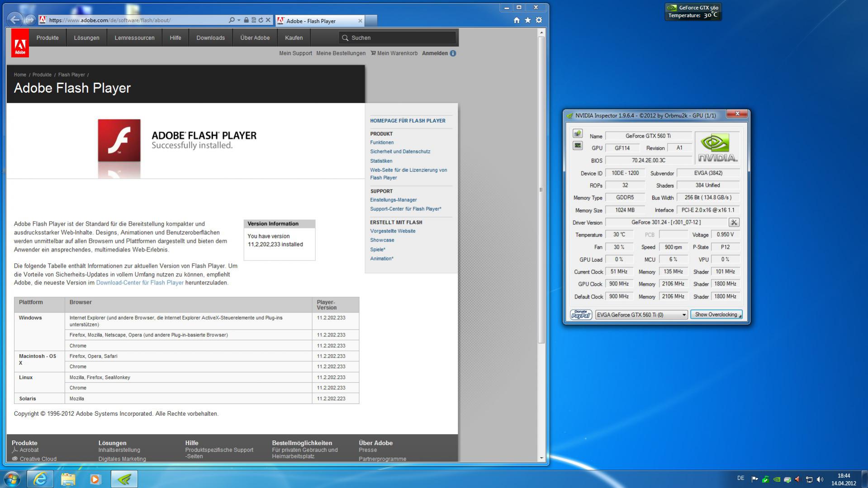Stop loading with the address bar X icon
The image size is (868, 488).
(268, 20)
